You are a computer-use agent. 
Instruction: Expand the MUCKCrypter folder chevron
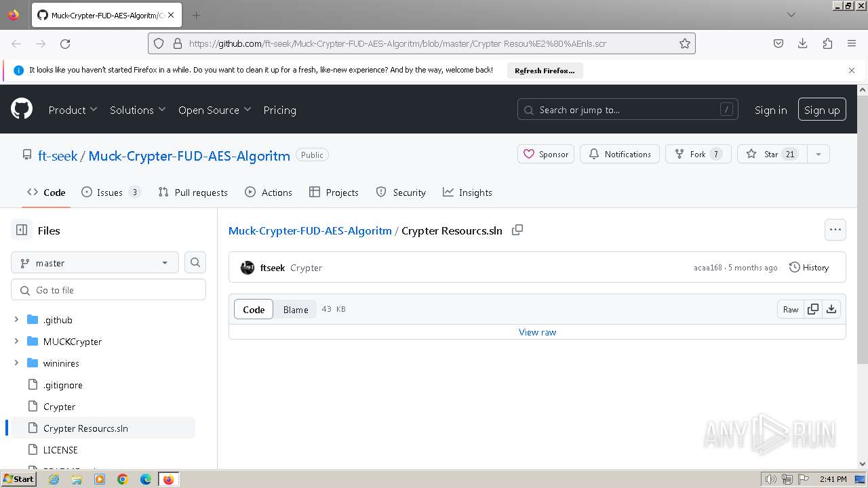click(16, 342)
